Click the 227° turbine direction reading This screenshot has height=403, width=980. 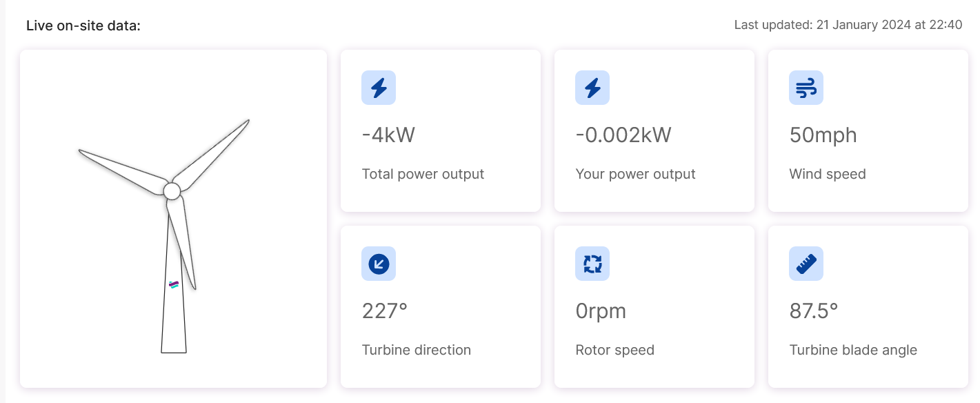385,311
